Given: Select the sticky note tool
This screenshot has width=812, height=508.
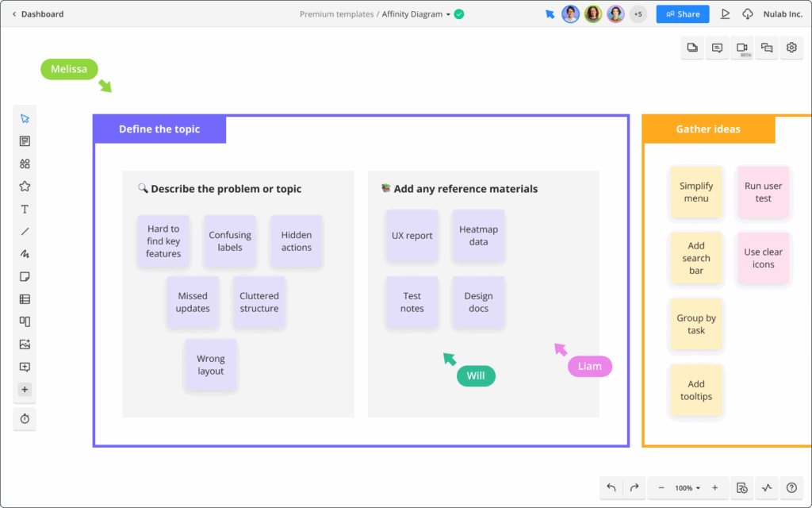Looking at the screenshot, I should point(25,277).
